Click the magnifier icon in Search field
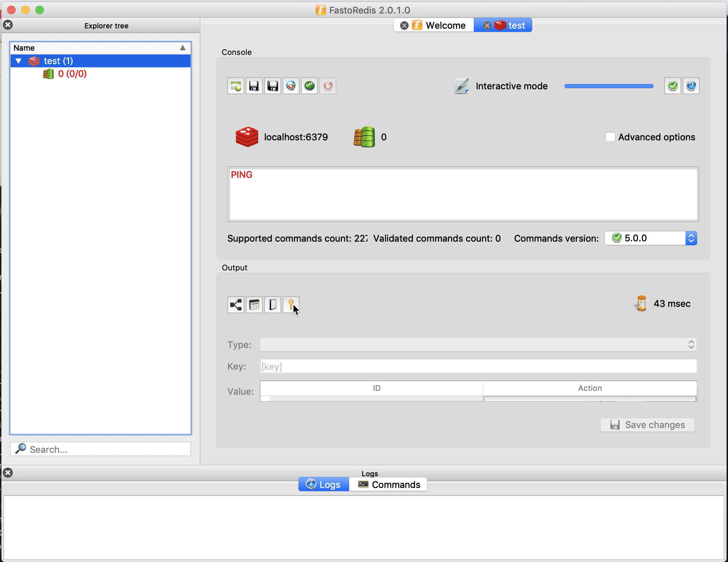728x562 pixels. (21, 449)
